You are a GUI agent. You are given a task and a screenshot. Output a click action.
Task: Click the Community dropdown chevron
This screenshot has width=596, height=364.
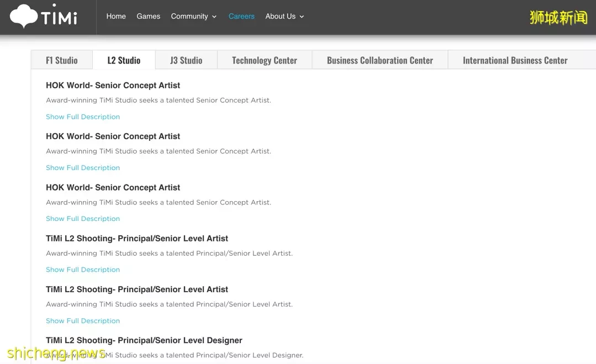coord(214,17)
